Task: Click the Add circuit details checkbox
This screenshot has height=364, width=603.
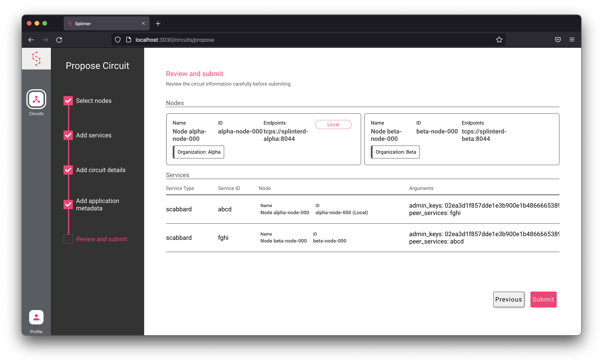Action: pyautogui.click(x=68, y=170)
